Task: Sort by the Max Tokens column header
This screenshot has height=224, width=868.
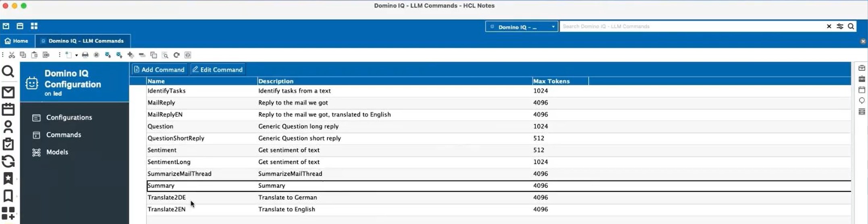Action: (560, 81)
